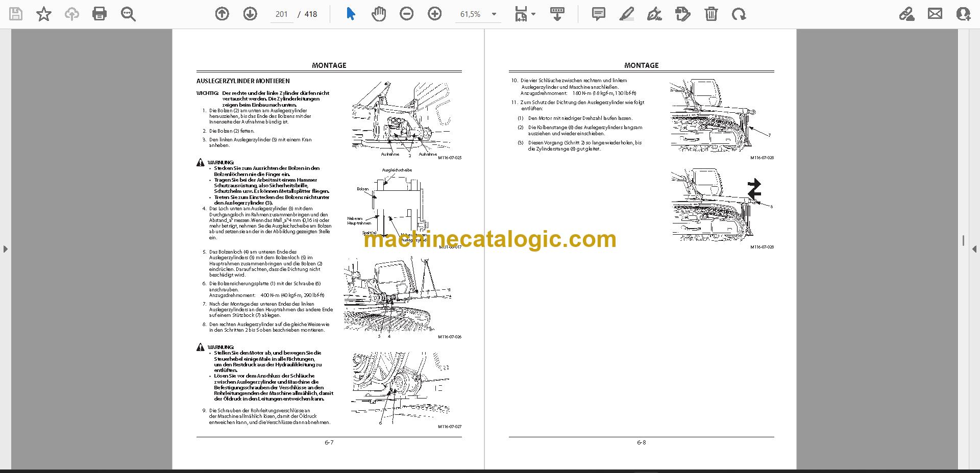The width and height of the screenshot is (980, 473).
Task: Delete using the trash can icon
Action: tap(711, 14)
